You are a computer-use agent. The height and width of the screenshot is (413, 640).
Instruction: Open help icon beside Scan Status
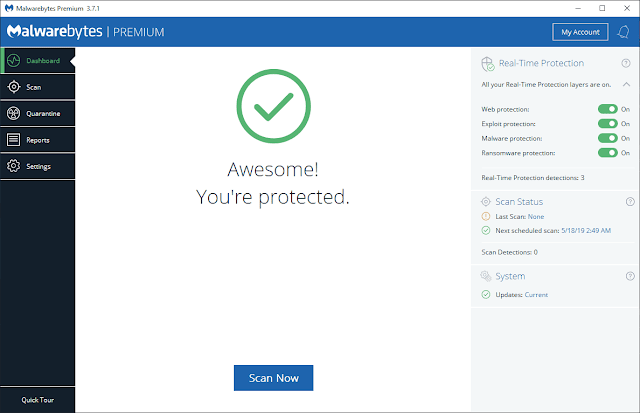(630, 202)
